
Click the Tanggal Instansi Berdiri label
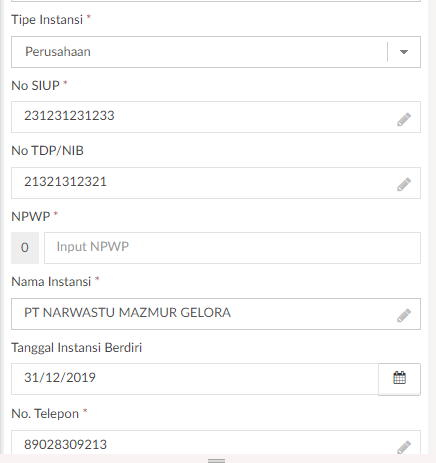tap(77, 348)
